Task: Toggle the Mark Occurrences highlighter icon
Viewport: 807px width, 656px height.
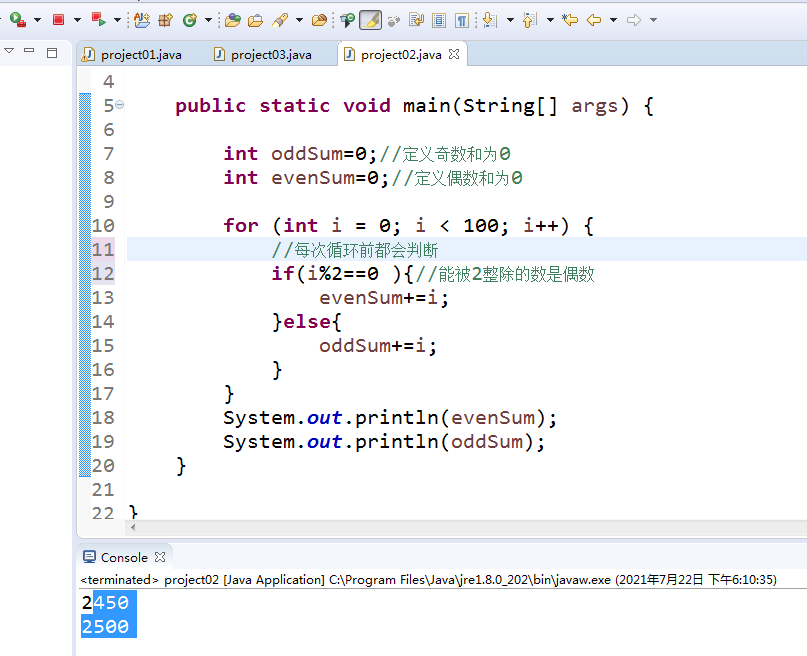Action: [370, 17]
